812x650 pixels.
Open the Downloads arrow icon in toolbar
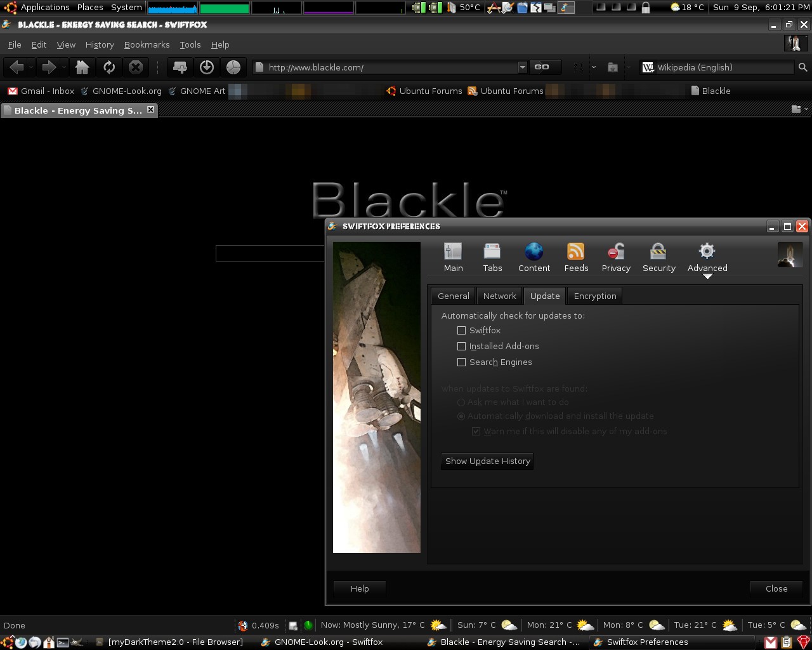coord(207,67)
